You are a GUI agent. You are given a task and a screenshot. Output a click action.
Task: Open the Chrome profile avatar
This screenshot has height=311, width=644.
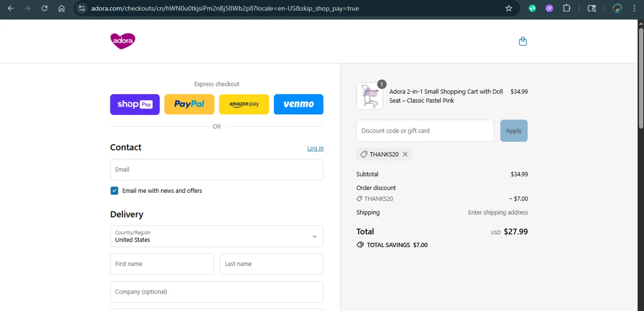[x=617, y=8]
